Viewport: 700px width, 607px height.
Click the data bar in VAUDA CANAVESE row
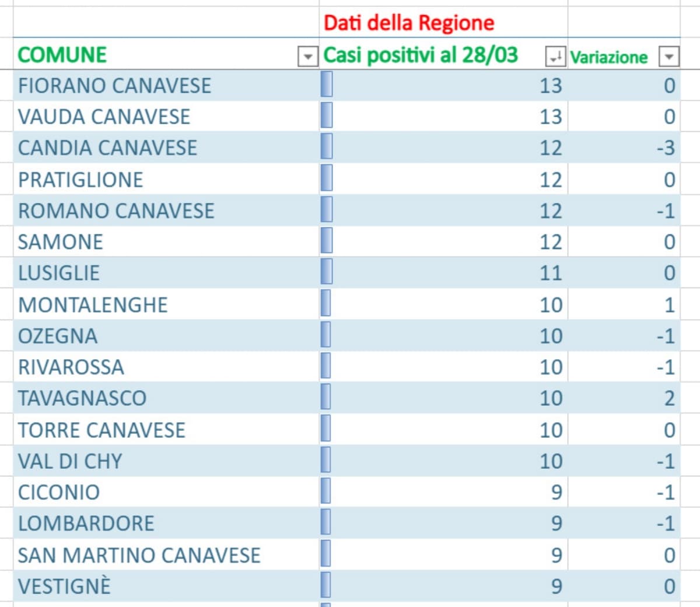coord(327,117)
